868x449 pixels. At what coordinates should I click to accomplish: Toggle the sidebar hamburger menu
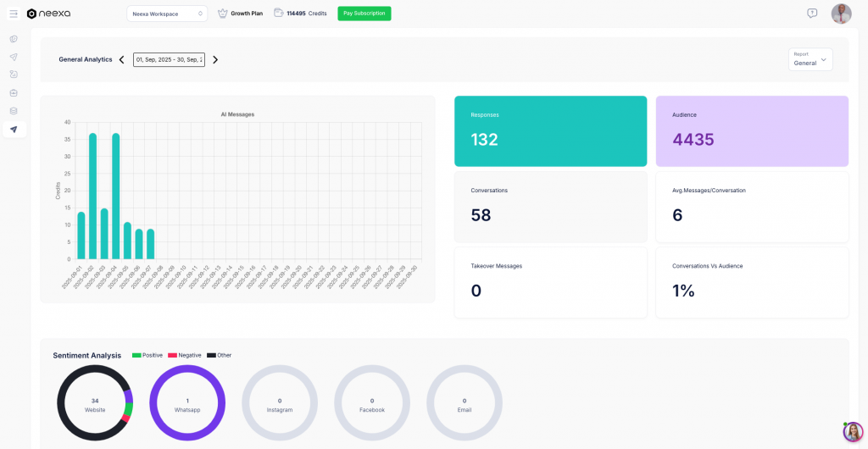click(14, 14)
